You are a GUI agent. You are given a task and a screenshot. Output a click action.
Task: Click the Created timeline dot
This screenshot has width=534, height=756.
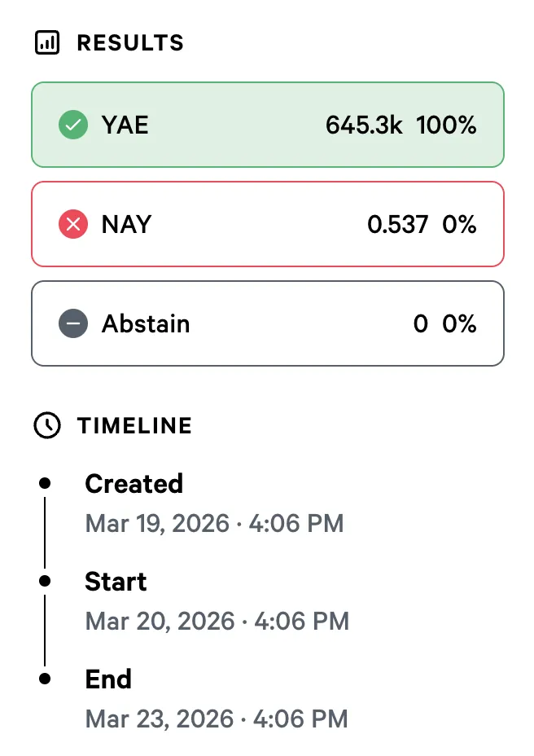tap(45, 483)
